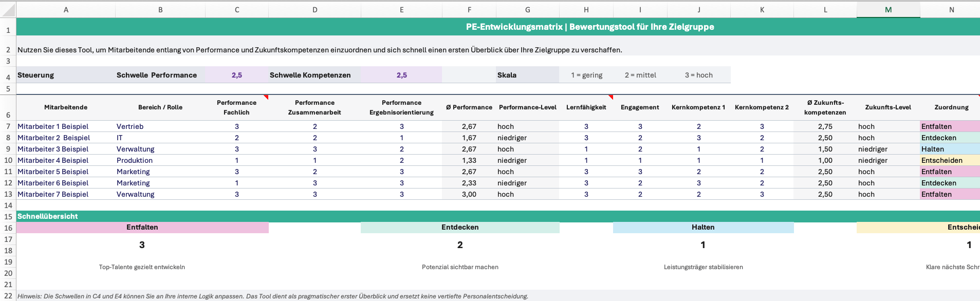Click the Bereich / Rolle column heading
Viewport: 980px width, 301px height.
[160, 107]
